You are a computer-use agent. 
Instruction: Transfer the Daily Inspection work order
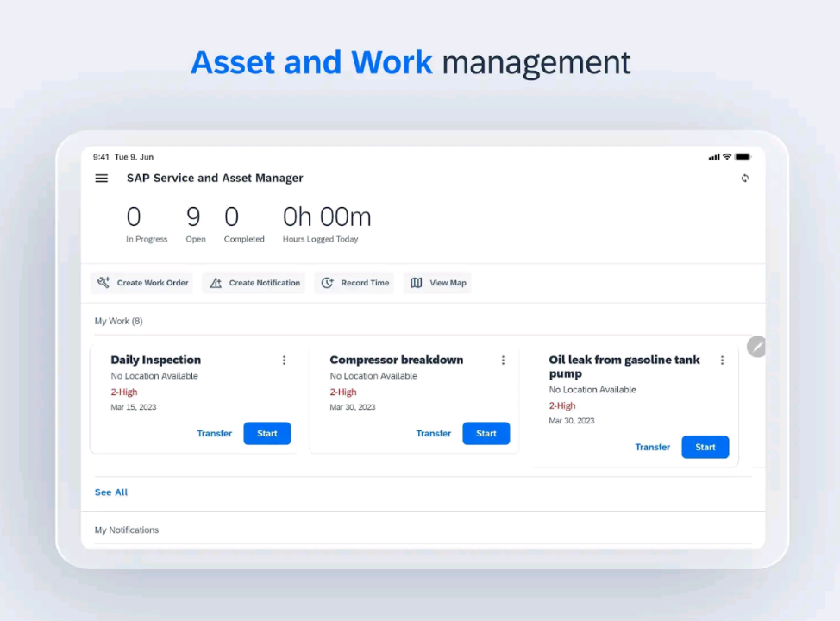click(x=214, y=434)
